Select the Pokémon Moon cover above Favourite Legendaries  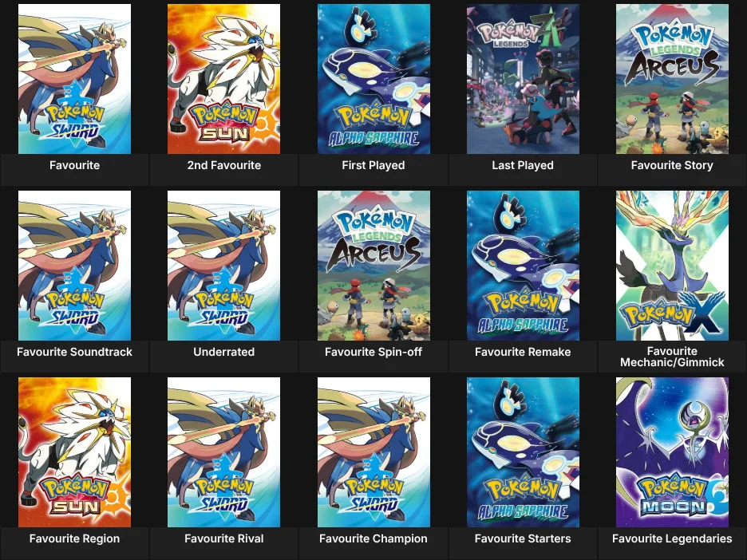(x=672, y=452)
